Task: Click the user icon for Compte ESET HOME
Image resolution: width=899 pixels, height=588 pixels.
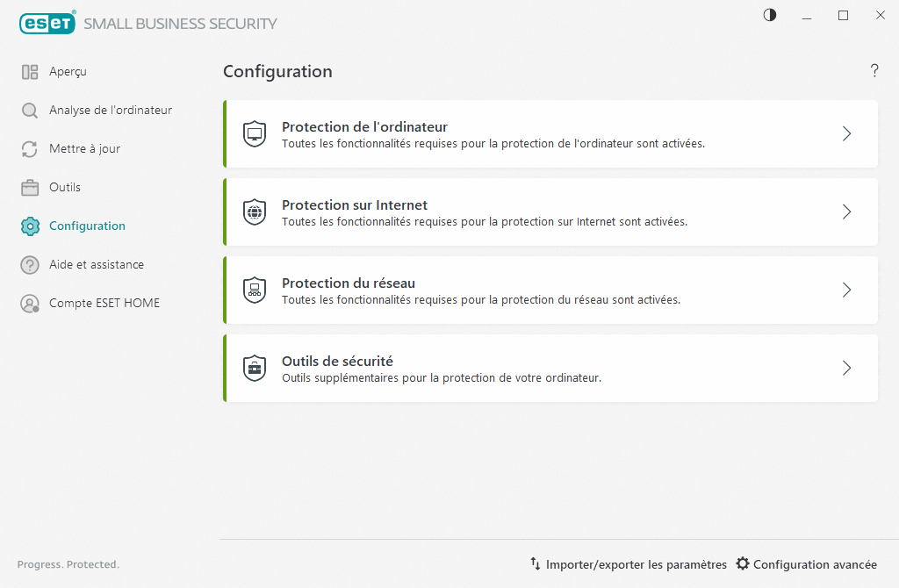Action: coord(30,304)
